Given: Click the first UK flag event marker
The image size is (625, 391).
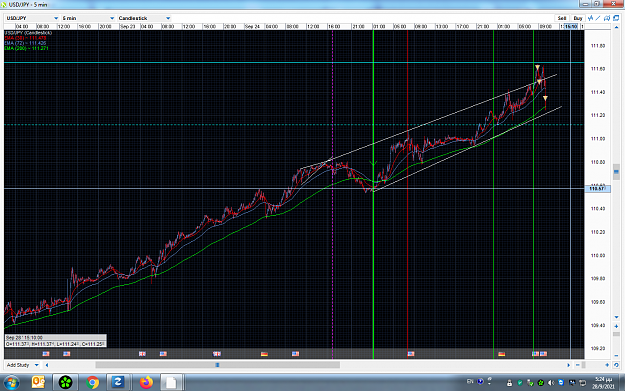Looking at the screenshot, I should (142, 354).
